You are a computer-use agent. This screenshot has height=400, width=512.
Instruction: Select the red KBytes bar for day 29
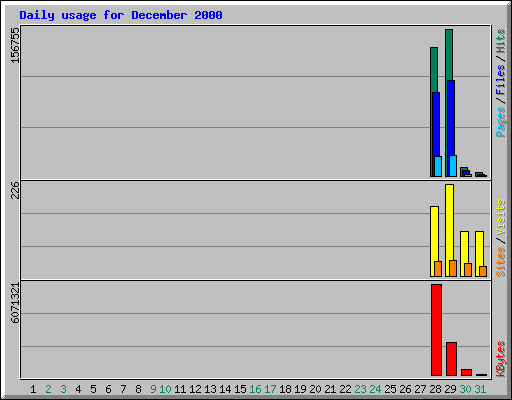[x=451, y=359]
